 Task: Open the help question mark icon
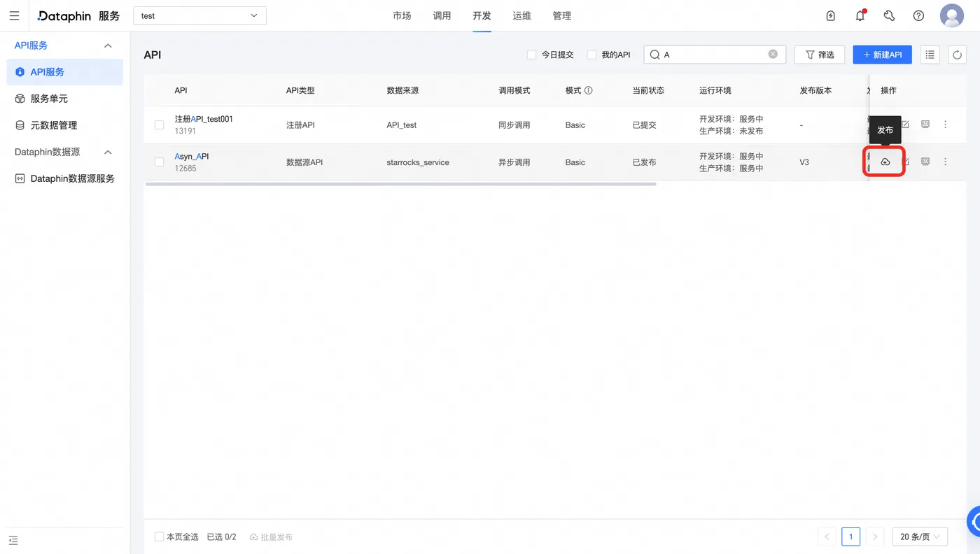919,15
